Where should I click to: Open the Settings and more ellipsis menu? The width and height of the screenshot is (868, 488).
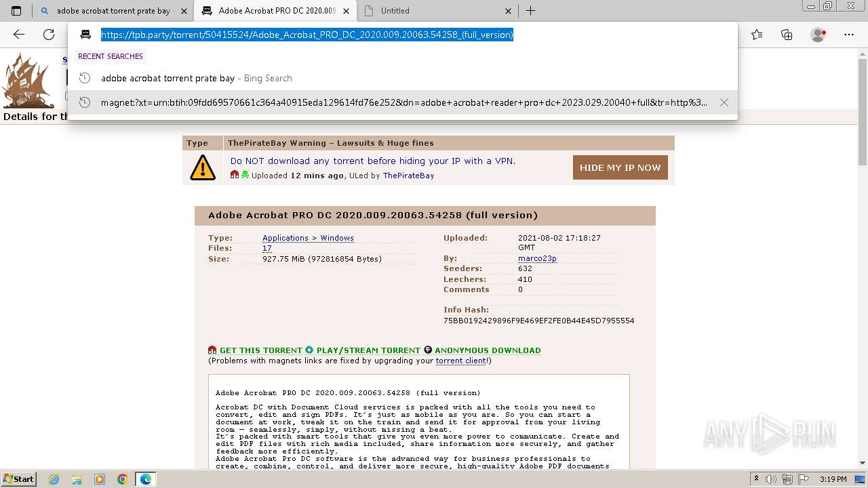tap(849, 35)
